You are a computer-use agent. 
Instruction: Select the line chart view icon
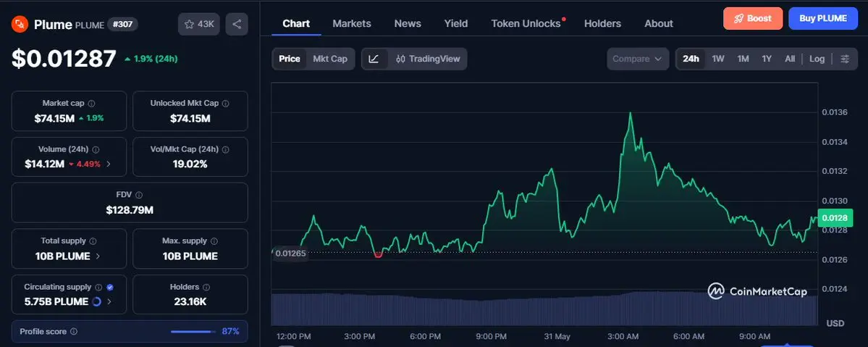[374, 59]
